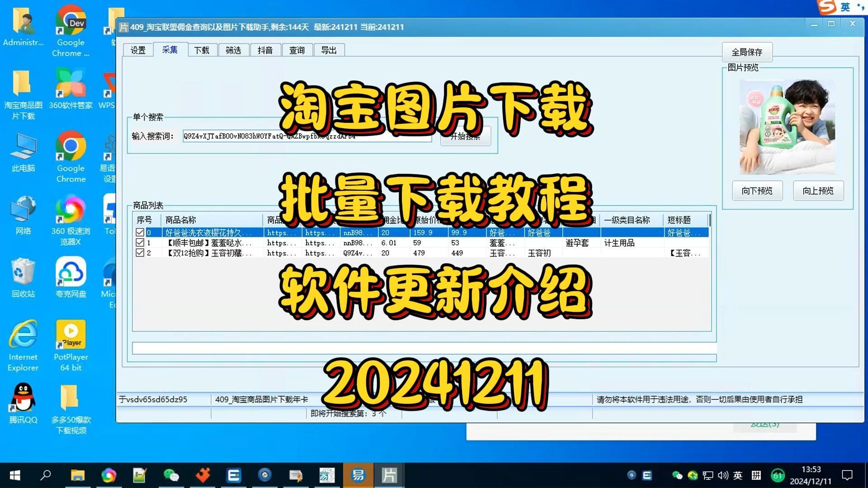Click the 一级类目名称 column header

632,220
